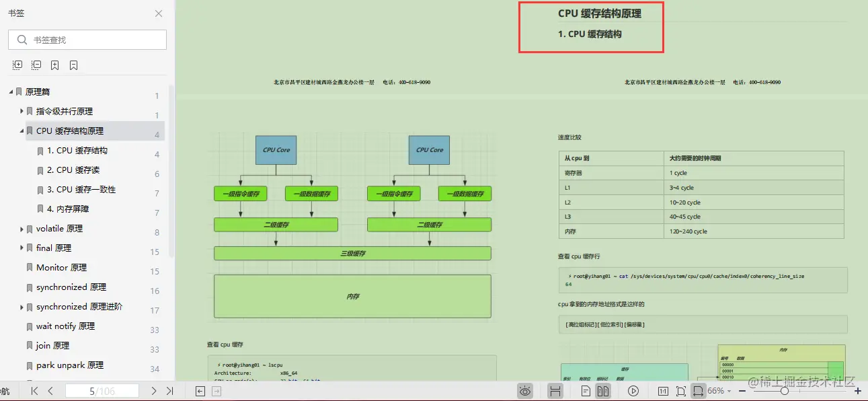Click the page number field showing 5/106
868x401 pixels.
coord(102,391)
